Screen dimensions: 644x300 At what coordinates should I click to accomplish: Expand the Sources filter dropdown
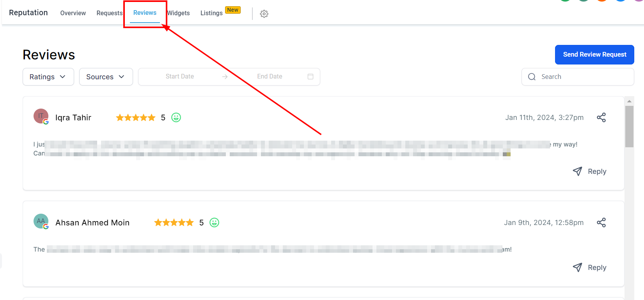point(106,77)
